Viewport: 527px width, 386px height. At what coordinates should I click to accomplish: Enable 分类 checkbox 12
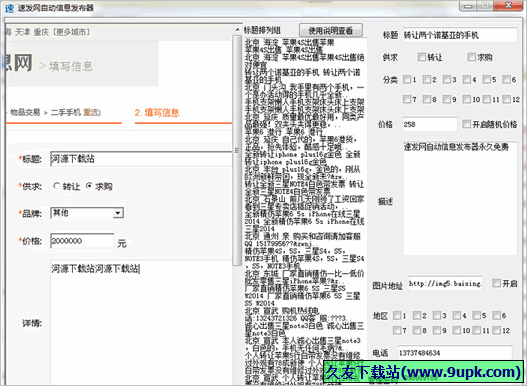point(506,99)
